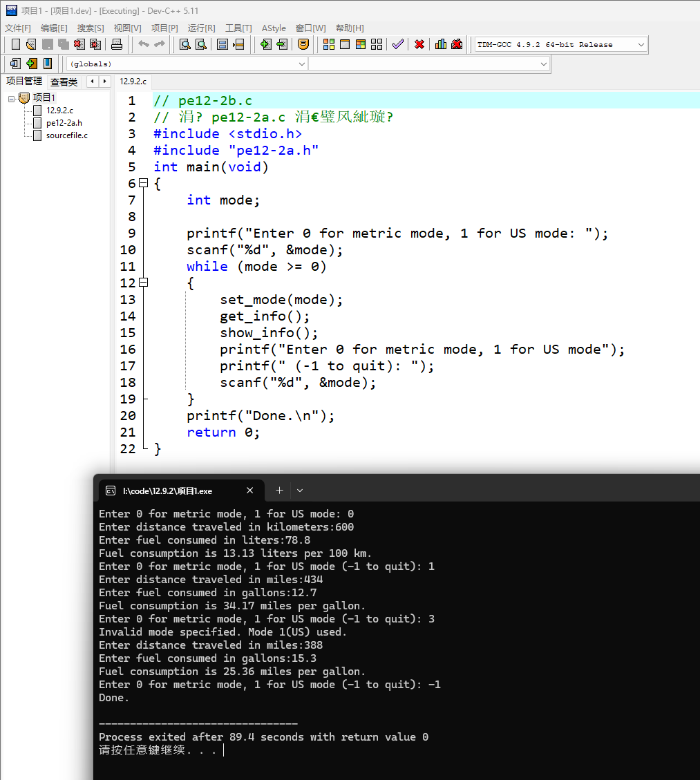
Task: Click the Goto line toolbar icon
Action: 239,45
